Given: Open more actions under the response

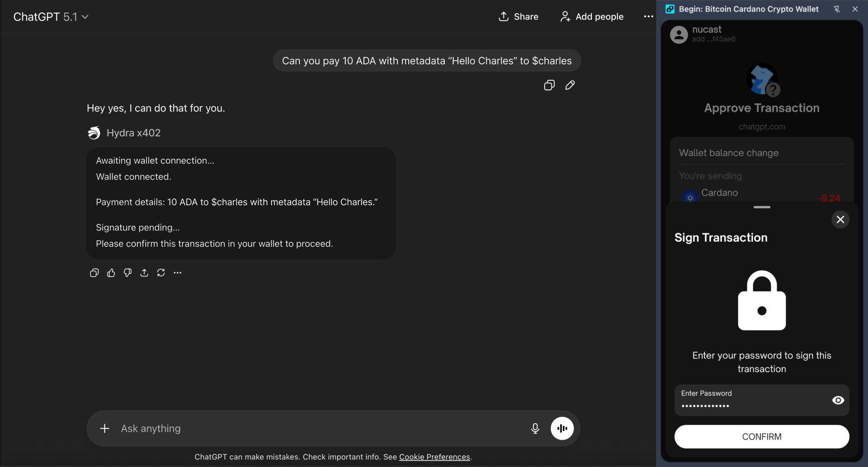Looking at the screenshot, I should pyautogui.click(x=178, y=273).
